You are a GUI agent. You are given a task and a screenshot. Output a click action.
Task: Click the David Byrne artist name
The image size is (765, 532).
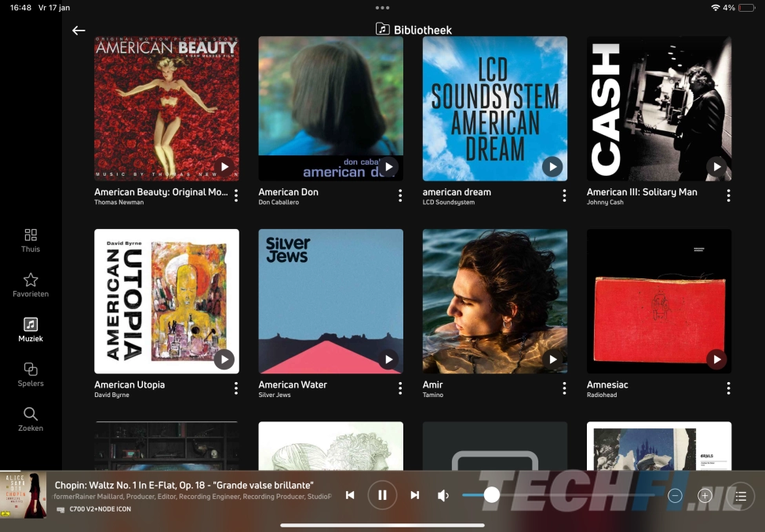tap(111, 395)
